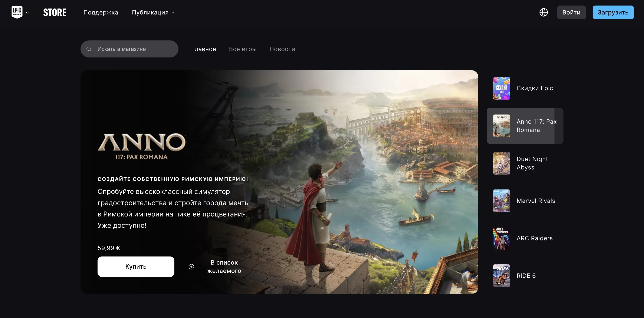Viewport: 644px width, 318px height.
Task: Click the STORE logo
Action: [x=55, y=13]
